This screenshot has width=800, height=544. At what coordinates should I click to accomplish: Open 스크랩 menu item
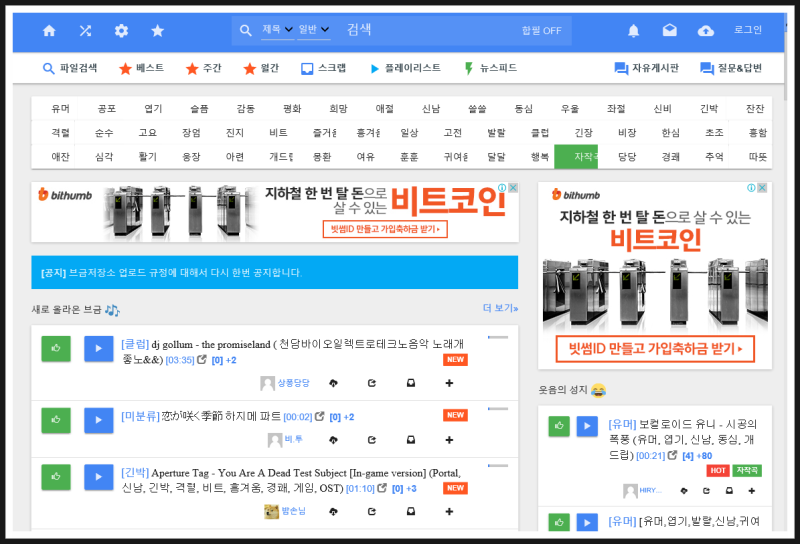pyautogui.click(x=323, y=68)
